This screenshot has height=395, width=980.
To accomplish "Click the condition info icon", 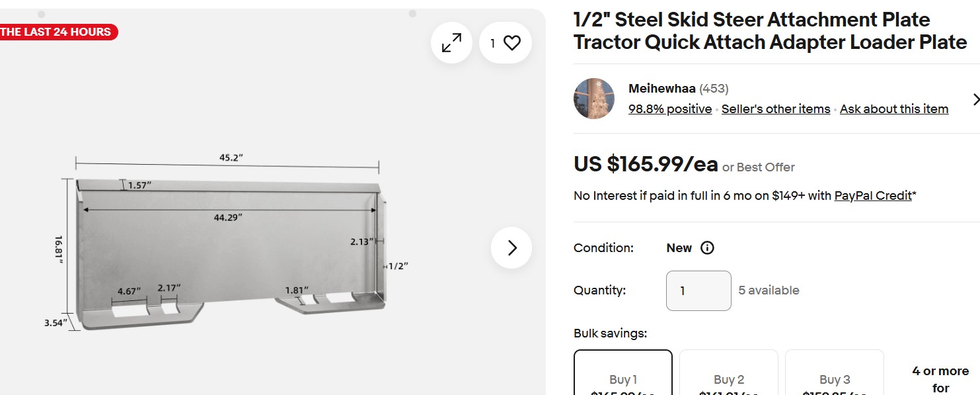I will 707,248.
